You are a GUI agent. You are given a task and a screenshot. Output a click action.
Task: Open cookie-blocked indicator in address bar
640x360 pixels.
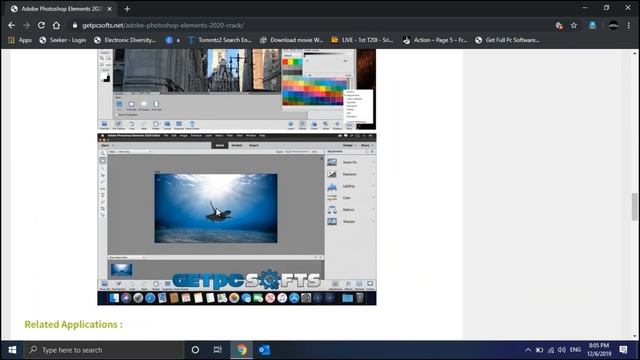(x=559, y=25)
